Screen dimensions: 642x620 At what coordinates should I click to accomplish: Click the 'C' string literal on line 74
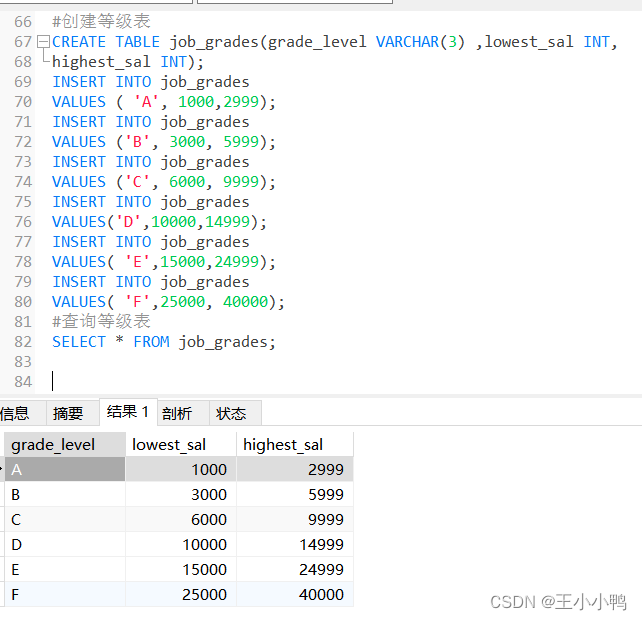point(137,182)
